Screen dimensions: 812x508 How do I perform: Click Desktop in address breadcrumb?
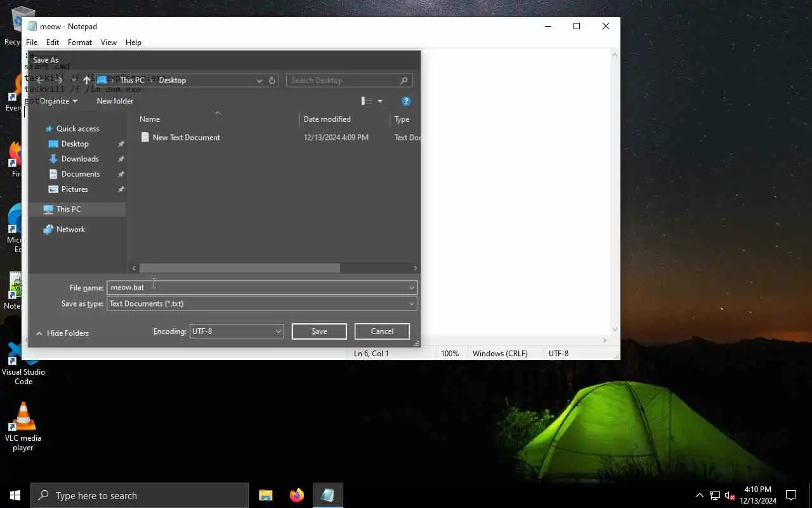tap(173, 80)
